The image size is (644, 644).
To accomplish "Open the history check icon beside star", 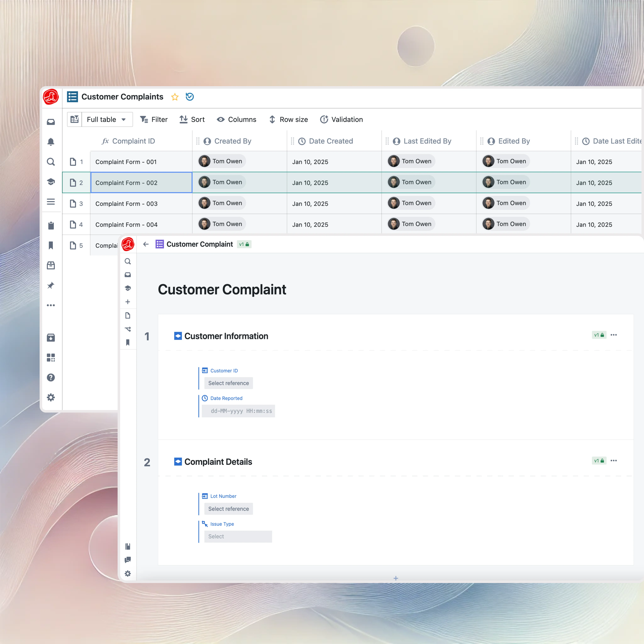I will pos(190,97).
